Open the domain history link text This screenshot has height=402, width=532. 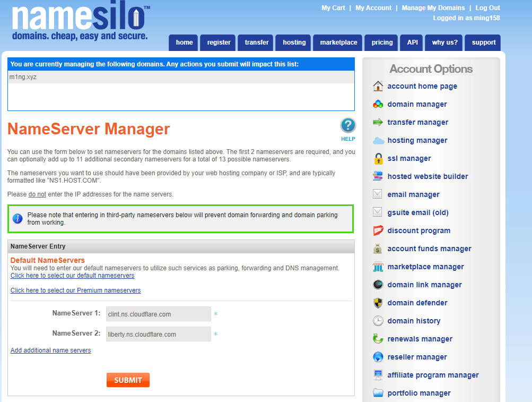(414, 321)
